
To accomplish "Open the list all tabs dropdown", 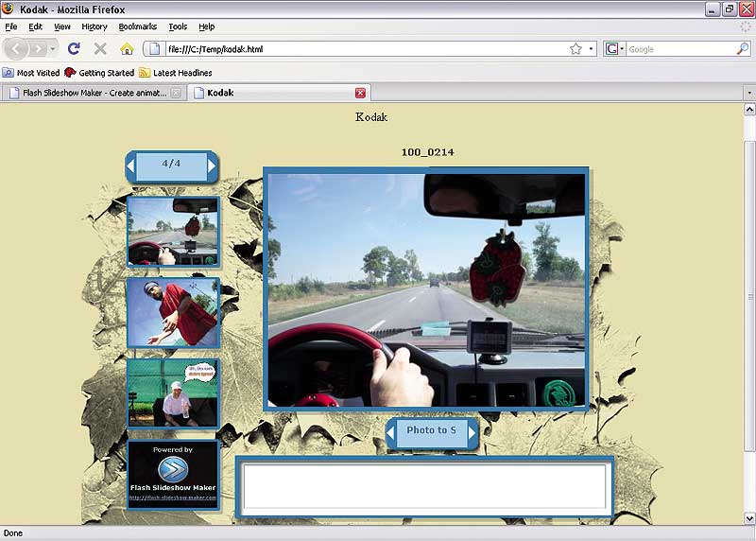I will [x=749, y=92].
